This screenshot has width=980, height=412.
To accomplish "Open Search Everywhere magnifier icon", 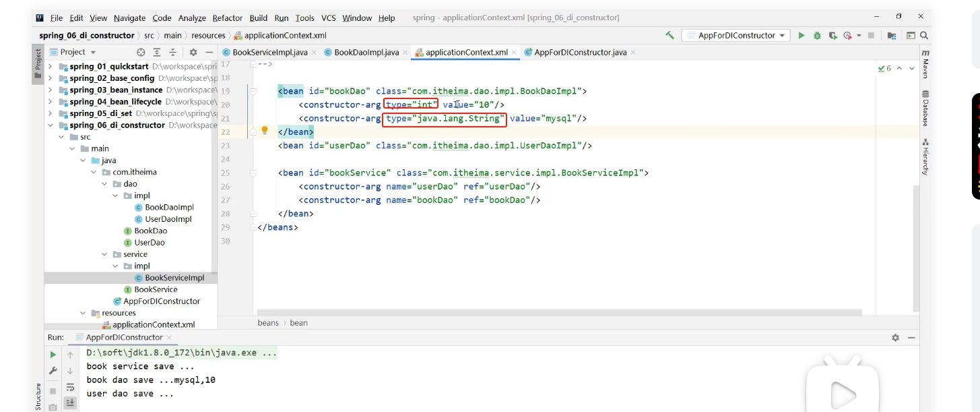I will point(925,35).
